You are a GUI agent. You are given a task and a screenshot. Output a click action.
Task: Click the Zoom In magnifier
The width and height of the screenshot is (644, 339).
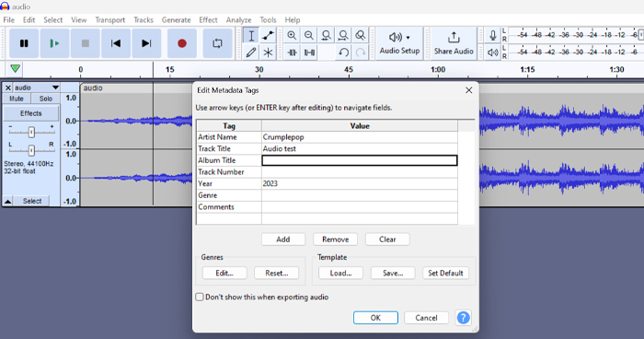click(292, 35)
